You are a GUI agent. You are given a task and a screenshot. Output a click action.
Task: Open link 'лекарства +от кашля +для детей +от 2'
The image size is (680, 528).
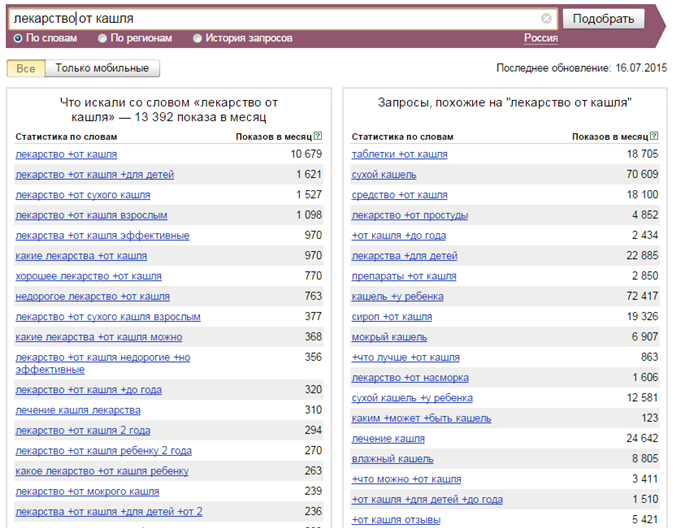[109, 512]
